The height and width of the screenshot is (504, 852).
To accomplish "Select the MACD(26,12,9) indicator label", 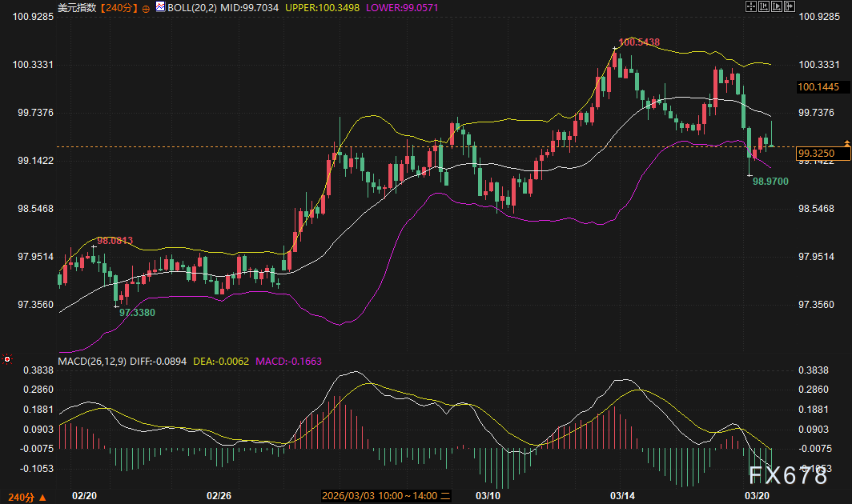I will click(92, 361).
